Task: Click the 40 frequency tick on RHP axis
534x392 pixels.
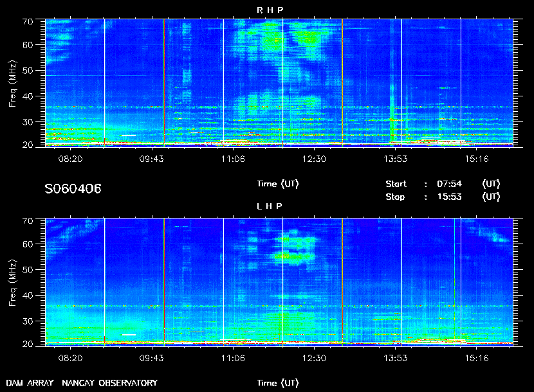Action: [28, 96]
